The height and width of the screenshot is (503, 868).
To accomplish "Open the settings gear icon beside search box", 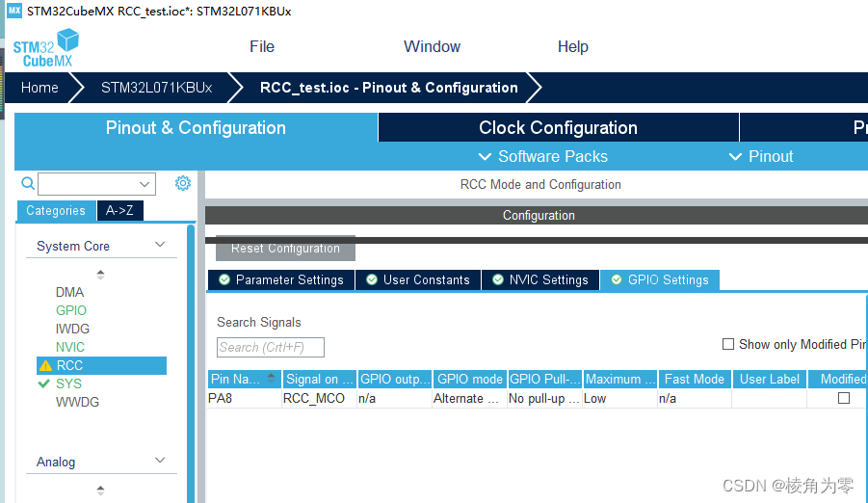I will (183, 183).
